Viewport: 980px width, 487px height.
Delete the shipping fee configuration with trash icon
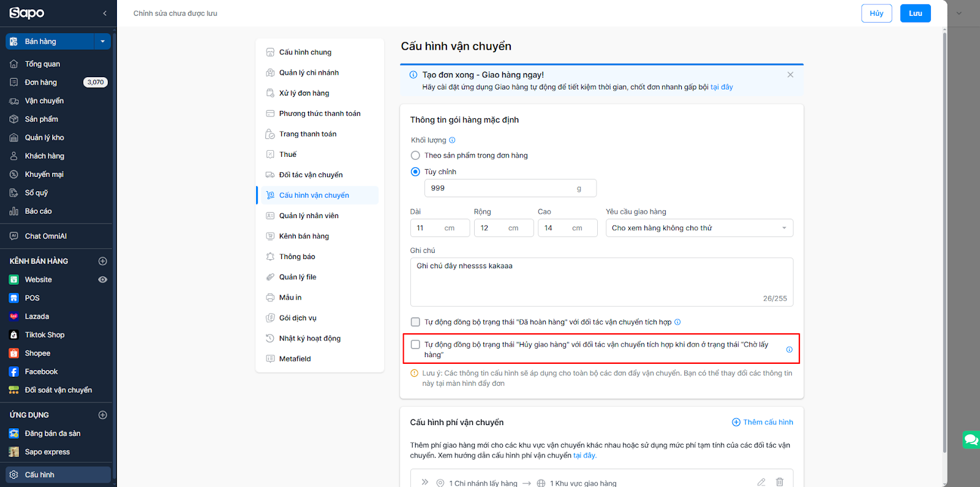[x=779, y=482]
